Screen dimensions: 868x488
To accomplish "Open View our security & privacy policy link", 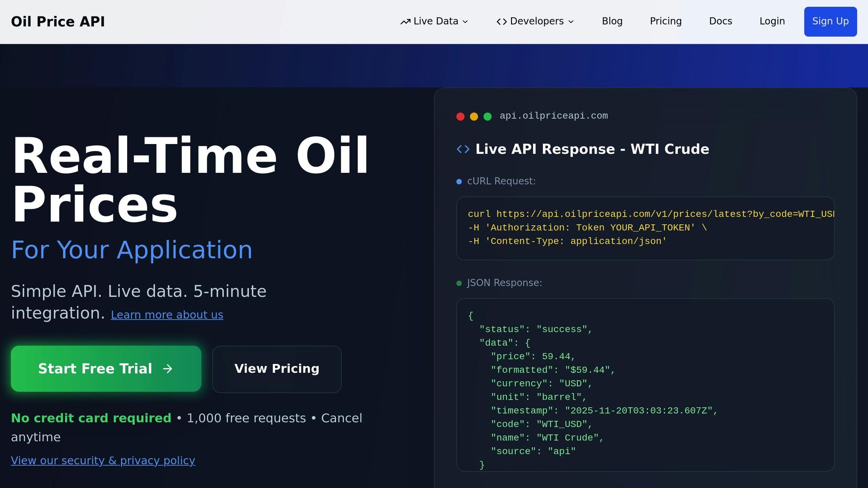I will [103, 460].
